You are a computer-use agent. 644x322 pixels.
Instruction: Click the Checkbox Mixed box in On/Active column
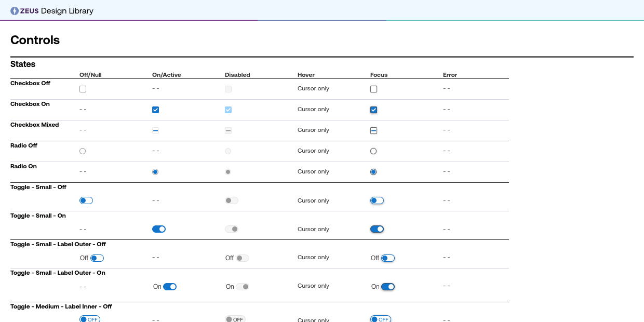(155, 130)
